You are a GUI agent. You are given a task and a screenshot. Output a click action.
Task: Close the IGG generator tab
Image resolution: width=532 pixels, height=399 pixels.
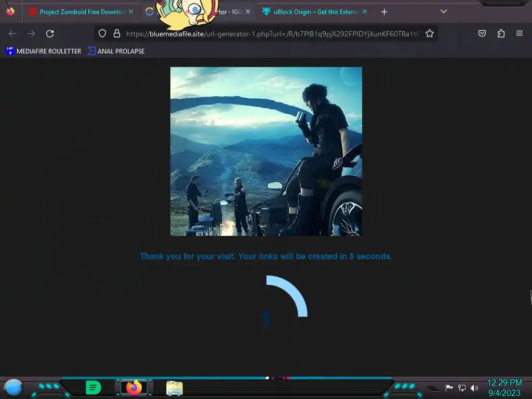pyautogui.click(x=248, y=12)
